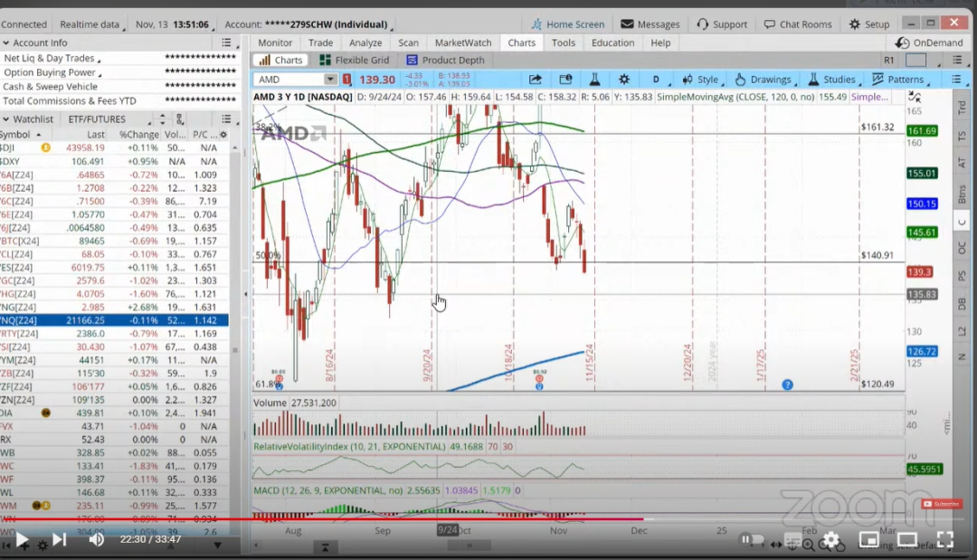
Task: Open the quick time frames calendar icon
Action: [x=565, y=79]
